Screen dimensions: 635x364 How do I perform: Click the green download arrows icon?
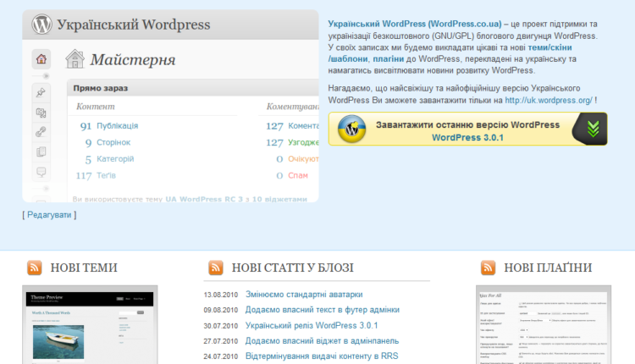(593, 130)
